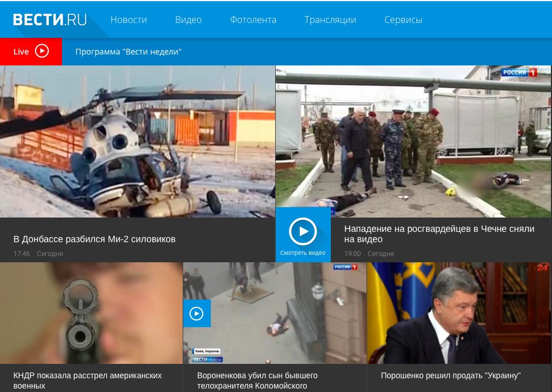This screenshot has height=392, width=552.
Task: Go to the Фотолента section
Action: (x=253, y=20)
